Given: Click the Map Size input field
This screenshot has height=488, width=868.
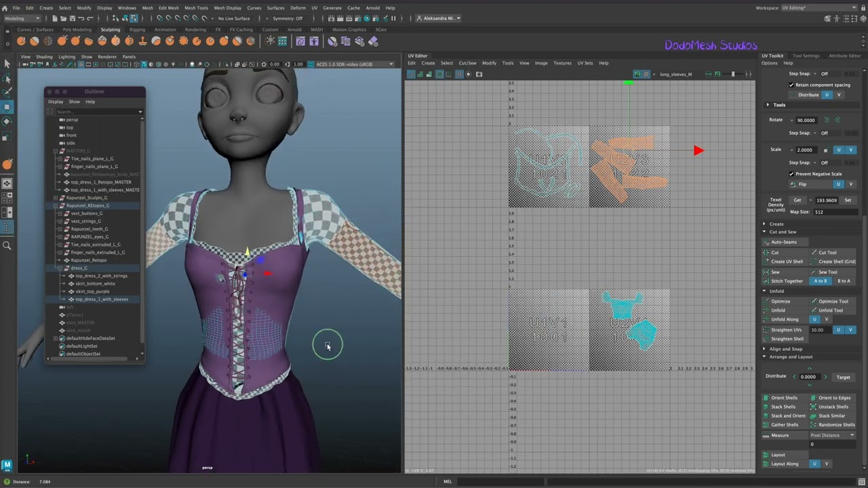Looking at the screenshot, I should 835,212.
